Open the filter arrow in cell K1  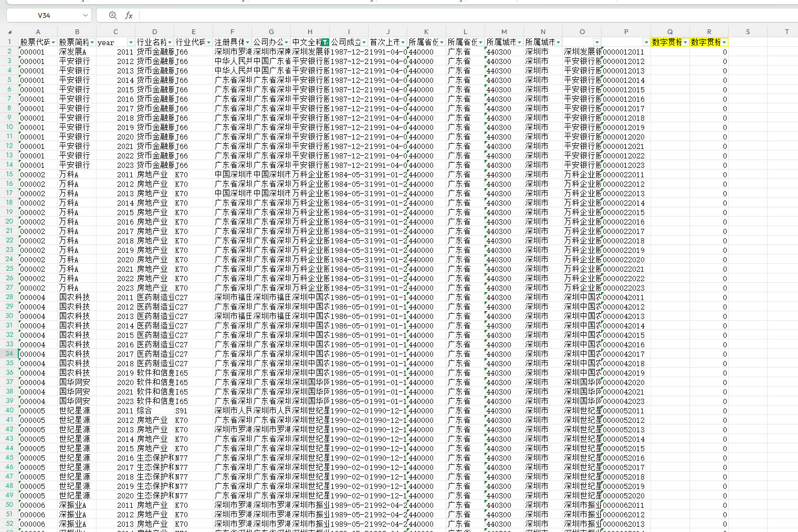coord(442,42)
